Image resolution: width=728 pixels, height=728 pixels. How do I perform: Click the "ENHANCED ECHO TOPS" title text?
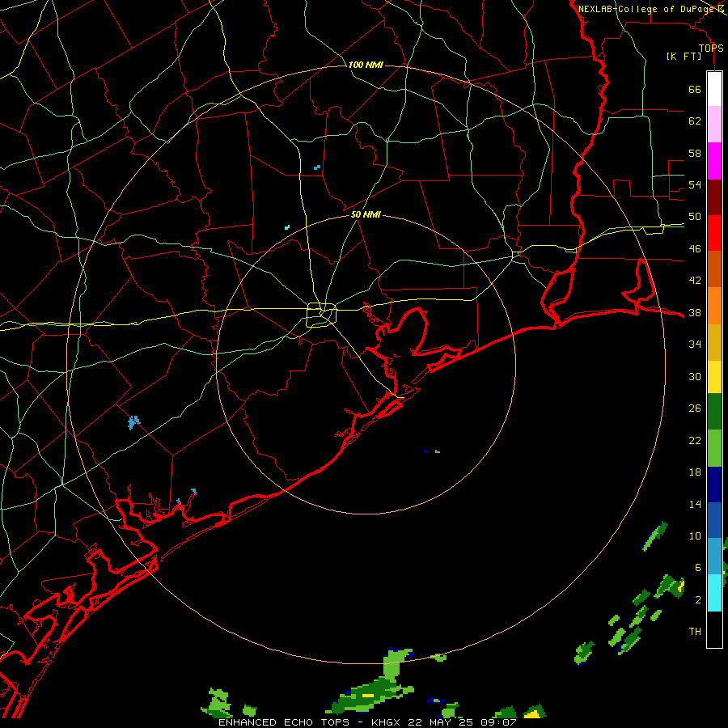(284, 722)
